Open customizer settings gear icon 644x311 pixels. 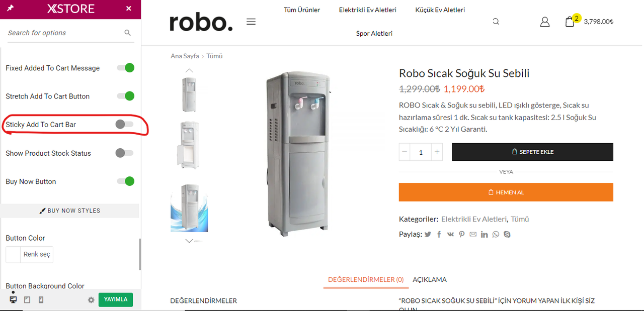pyautogui.click(x=91, y=300)
